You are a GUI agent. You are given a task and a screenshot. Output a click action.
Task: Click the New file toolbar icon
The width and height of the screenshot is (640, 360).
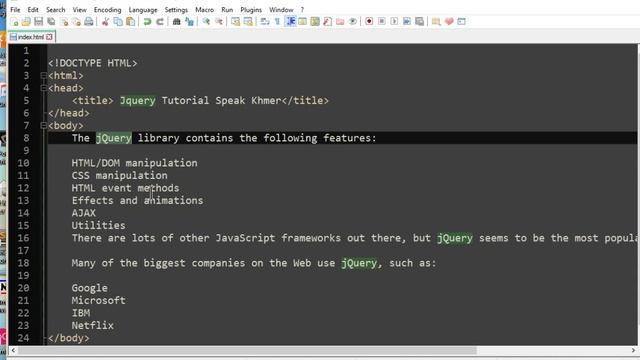coord(14,22)
